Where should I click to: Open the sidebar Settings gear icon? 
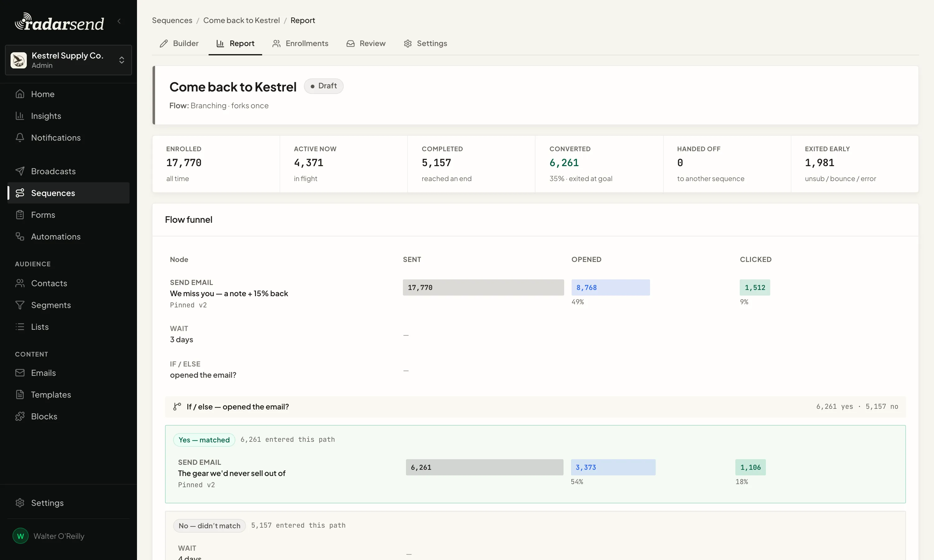[x=20, y=503]
